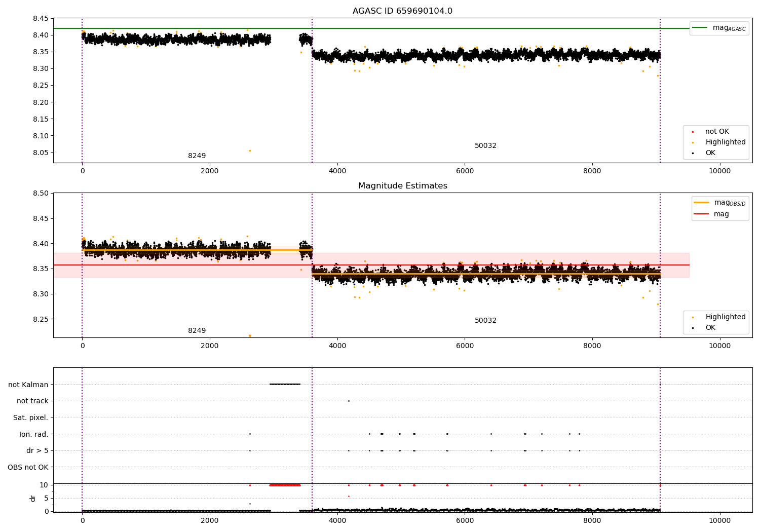This screenshot has height=532, width=760.
Task: Click obsid label 50032 in Magnitude Estimates plot
Action: 485,321
